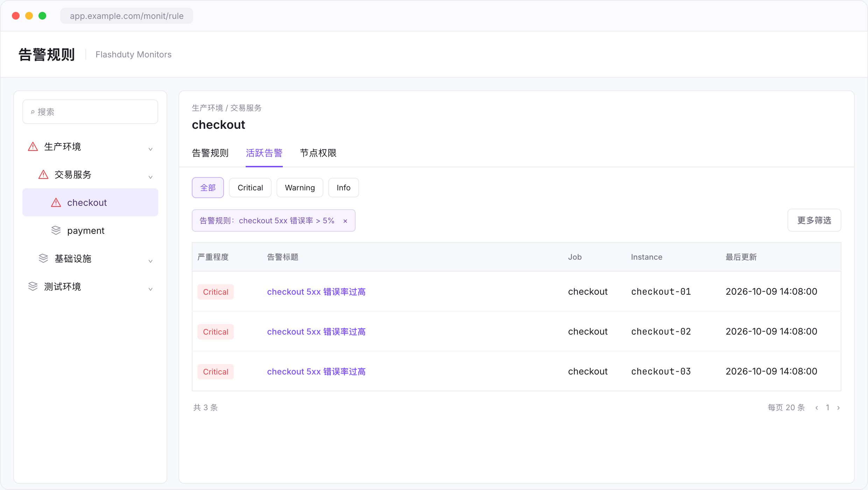
Task: Click the 严重程度 column header
Action: click(213, 257)
